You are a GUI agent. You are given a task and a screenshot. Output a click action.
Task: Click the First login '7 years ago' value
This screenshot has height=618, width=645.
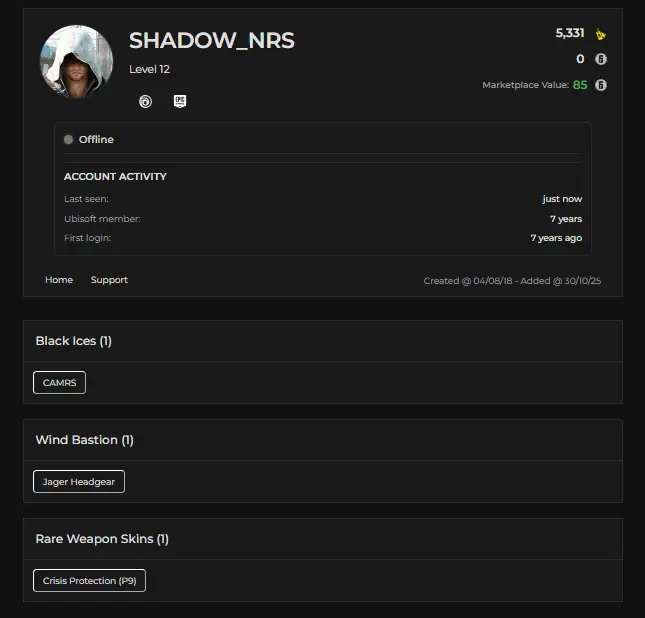(556, 238)
